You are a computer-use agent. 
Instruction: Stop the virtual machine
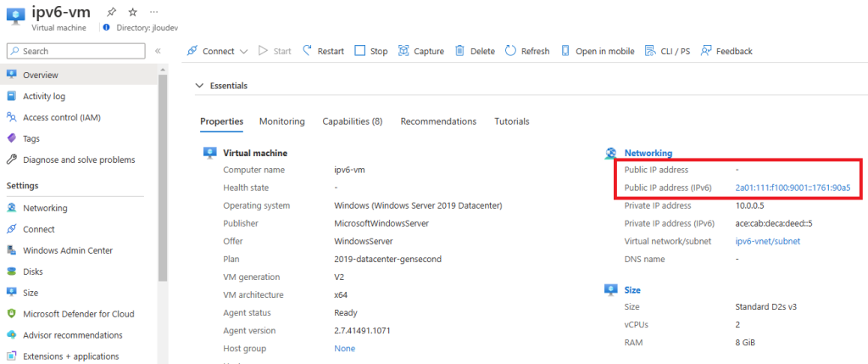[371, 51]
